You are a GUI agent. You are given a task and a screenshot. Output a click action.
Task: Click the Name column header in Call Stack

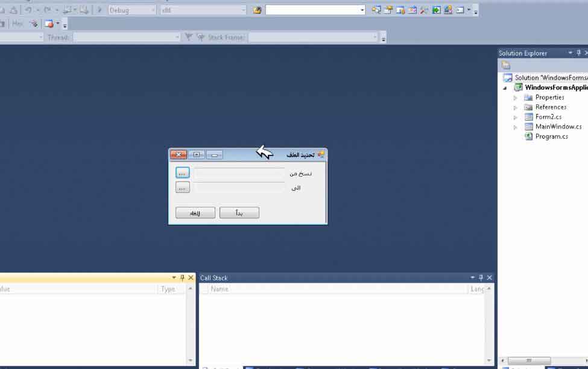(220, 289)
